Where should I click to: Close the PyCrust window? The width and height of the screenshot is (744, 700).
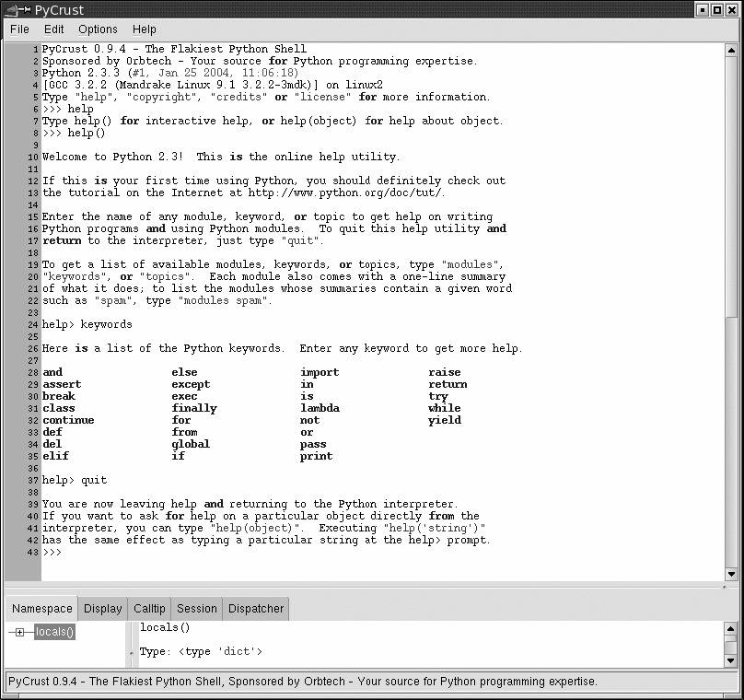click(x=732, y=10)
